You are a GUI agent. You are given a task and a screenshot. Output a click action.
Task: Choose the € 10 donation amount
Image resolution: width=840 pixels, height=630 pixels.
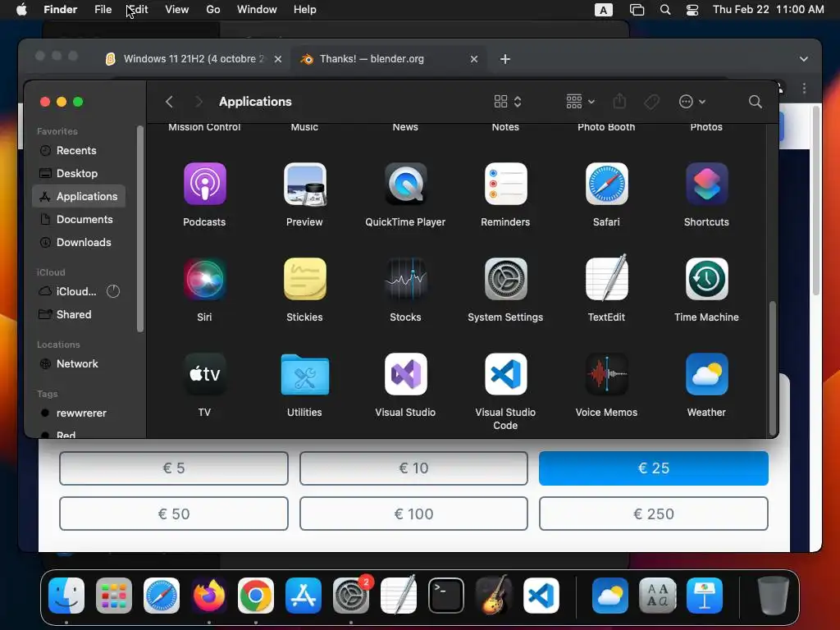[x=413, y=468]
